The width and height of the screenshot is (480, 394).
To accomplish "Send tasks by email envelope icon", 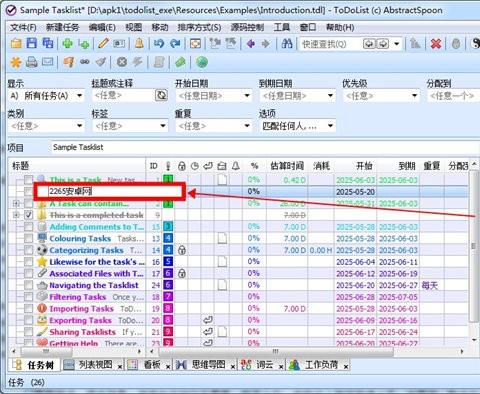I will coord(48,62).
